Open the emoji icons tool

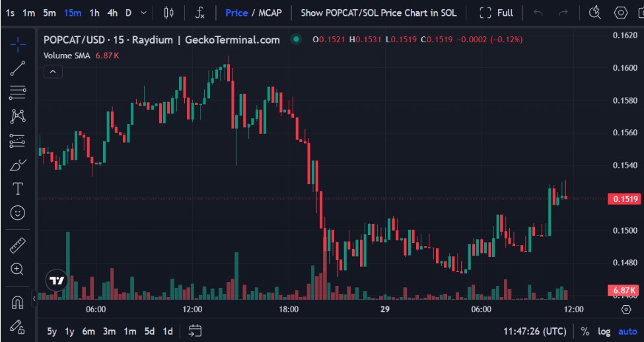pos(18,213)
